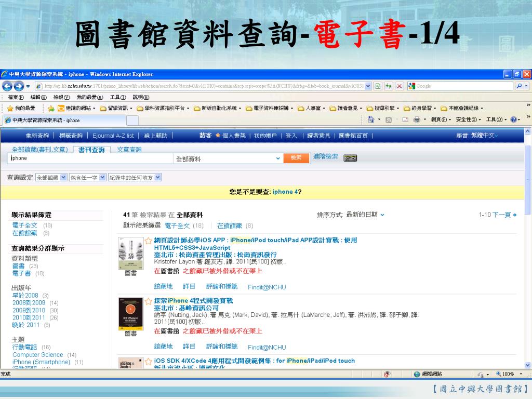Open the 檢視(V) menu

click(61, 97)
